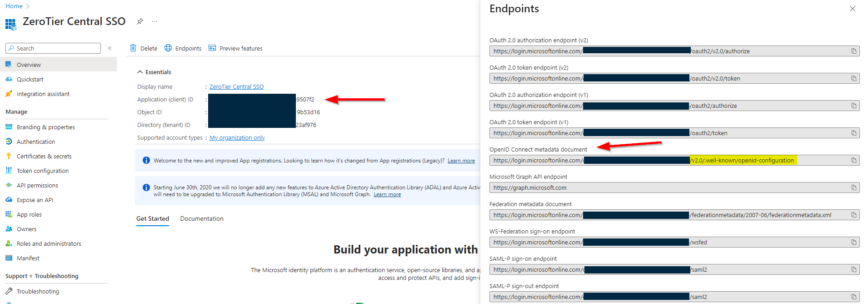Copy the WS-Federation sign-on endpoint URL
The height and width of the screenshot is (304, 868).
pos(854,242)
